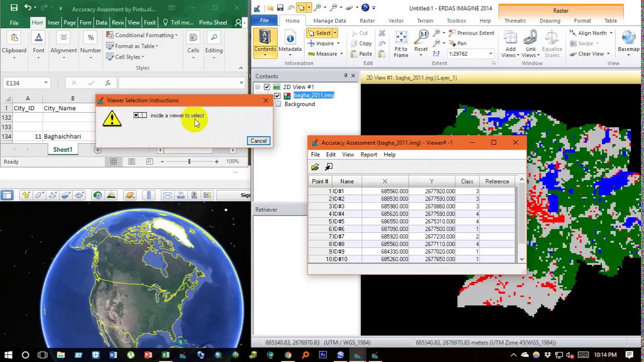Collapse the 2D View #1 tree node
Viewport: 644px width, 362px height.
tap(258, 87)
